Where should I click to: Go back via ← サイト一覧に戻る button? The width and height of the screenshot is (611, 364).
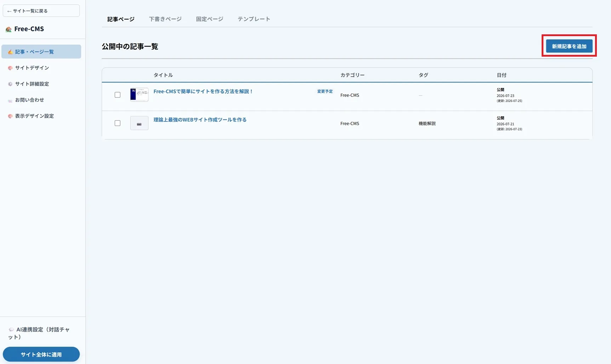(x=41, y=11)
